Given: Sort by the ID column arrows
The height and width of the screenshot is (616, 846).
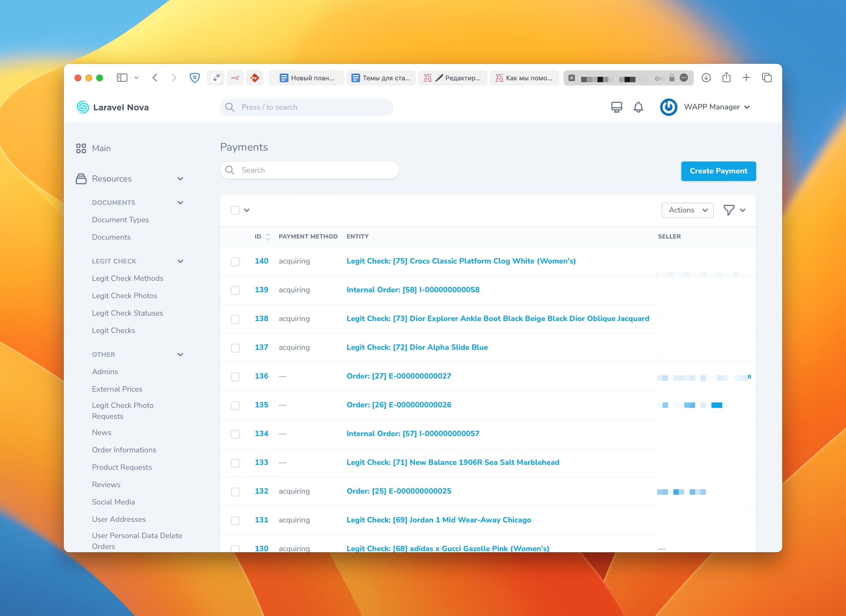Looking at the screenshot, I should pos(268,237).
